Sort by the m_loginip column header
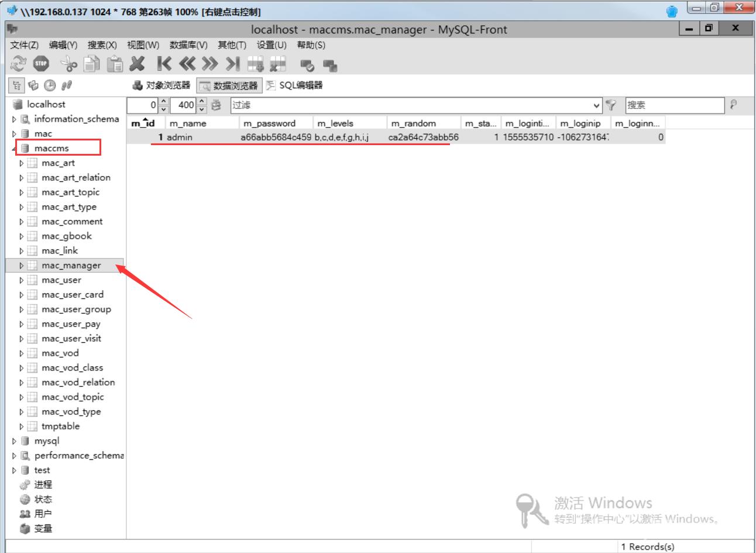This screenshot has width=756, height=553. tap(583, 123)
